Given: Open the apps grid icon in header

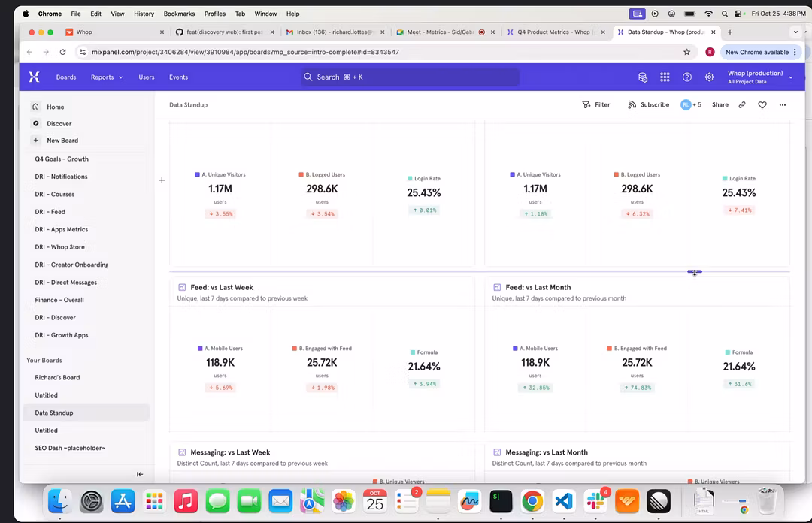Looking at the screenshot, I should pyautogui.click(x=665, y=77).
